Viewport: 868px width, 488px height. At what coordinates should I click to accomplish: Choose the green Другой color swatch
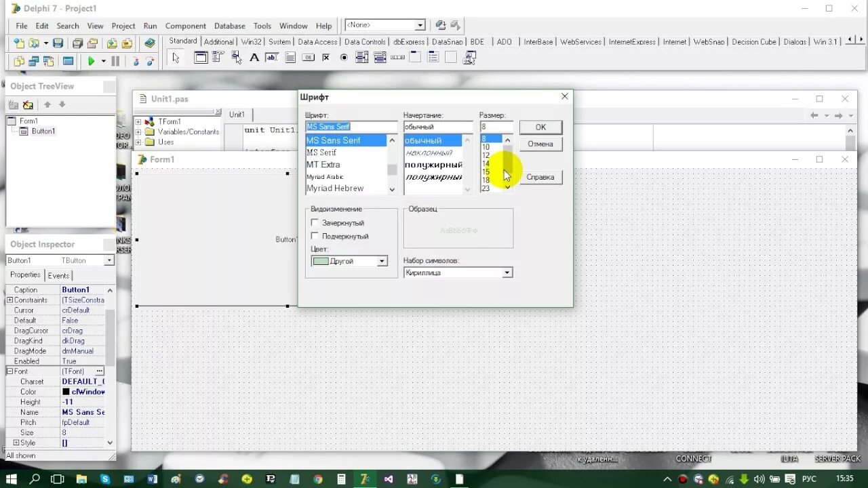321,261
